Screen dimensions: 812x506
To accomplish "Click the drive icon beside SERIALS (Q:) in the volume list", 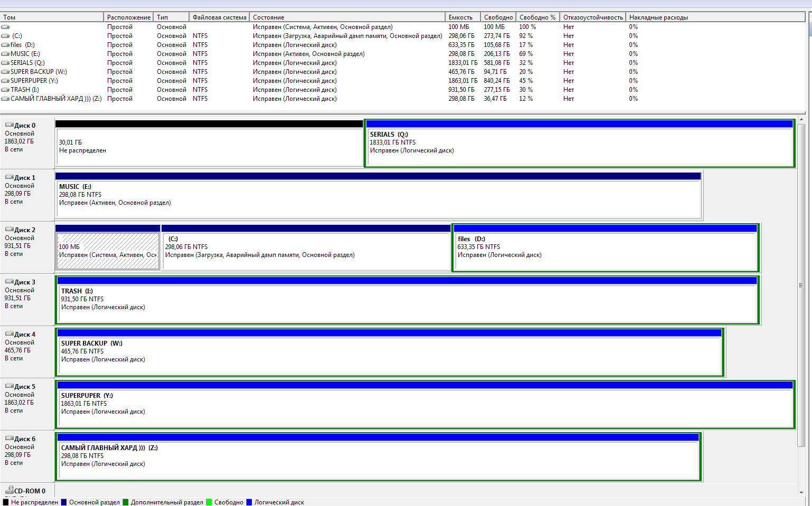I will pyautogui.click(x=5, y=63).
